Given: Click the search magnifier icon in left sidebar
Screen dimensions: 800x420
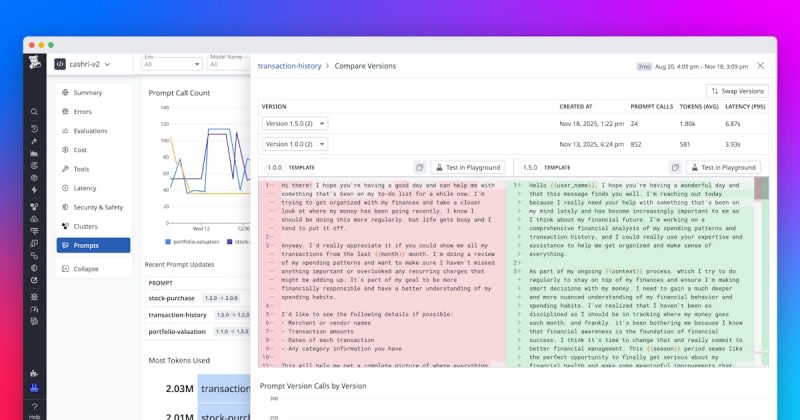Looking at the screenshot, I should click(x=34, y=112).
